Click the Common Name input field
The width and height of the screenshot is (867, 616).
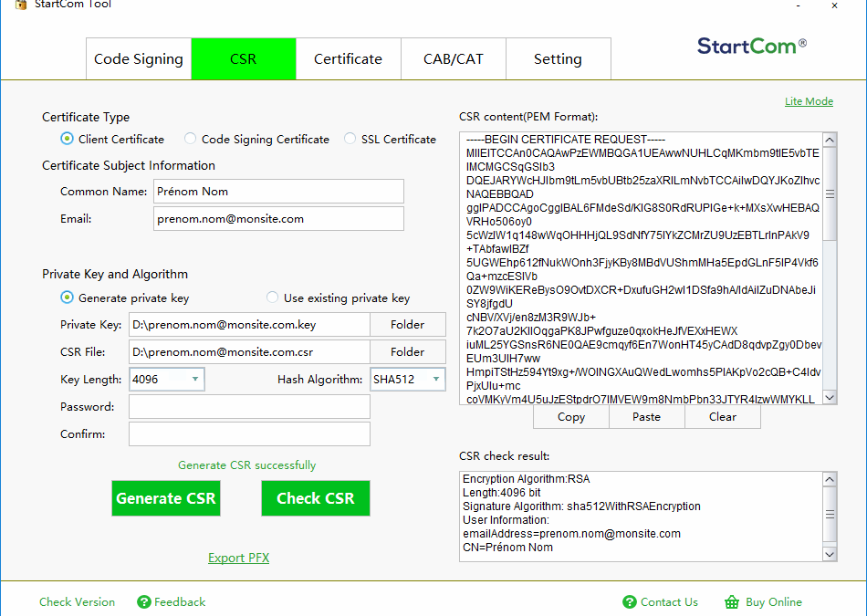tap(278, 192)
